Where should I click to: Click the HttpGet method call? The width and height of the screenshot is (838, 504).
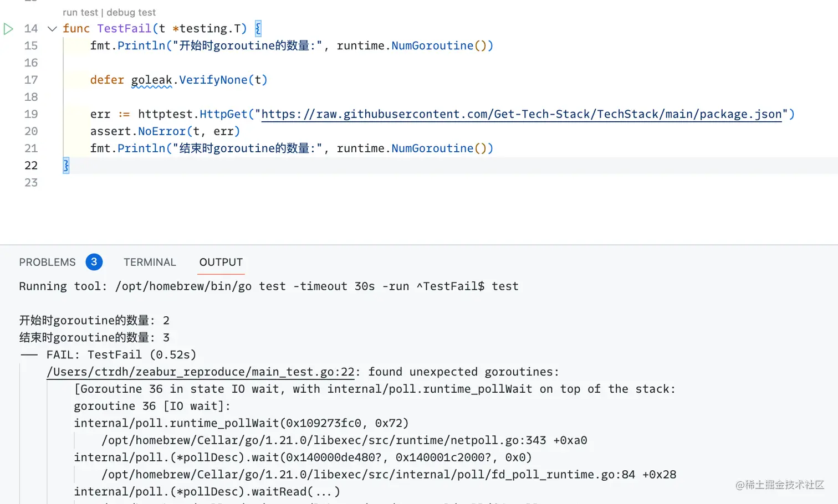223,114
